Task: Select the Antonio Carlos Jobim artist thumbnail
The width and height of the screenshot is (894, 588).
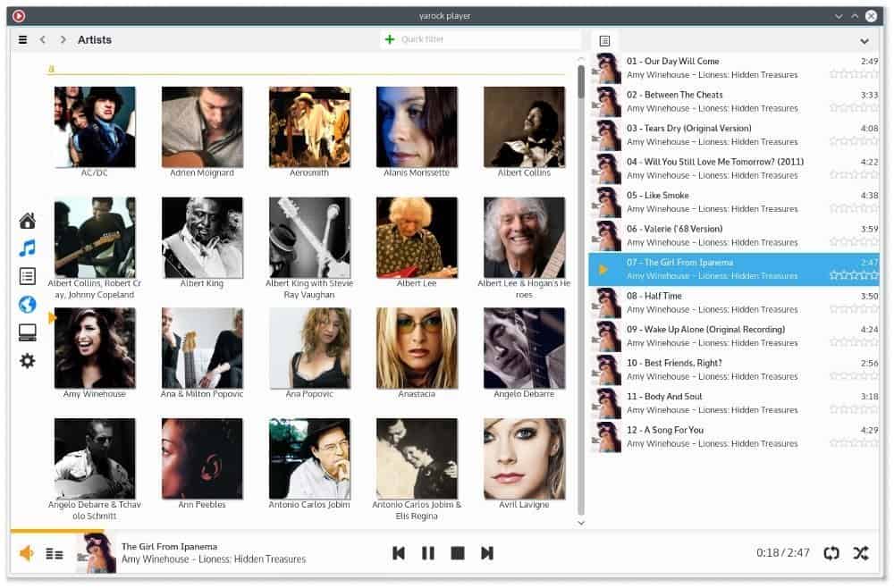Action: [309, 458]
